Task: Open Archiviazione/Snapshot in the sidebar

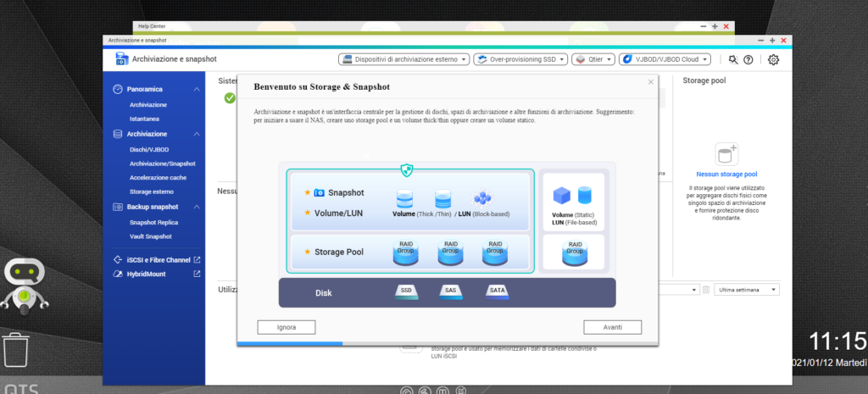Action: point(162,164)
